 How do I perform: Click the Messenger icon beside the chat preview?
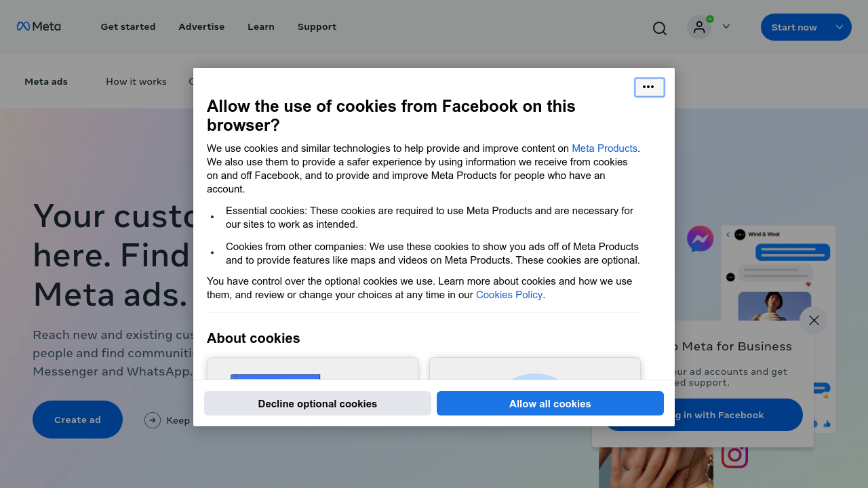click(700, 239)
